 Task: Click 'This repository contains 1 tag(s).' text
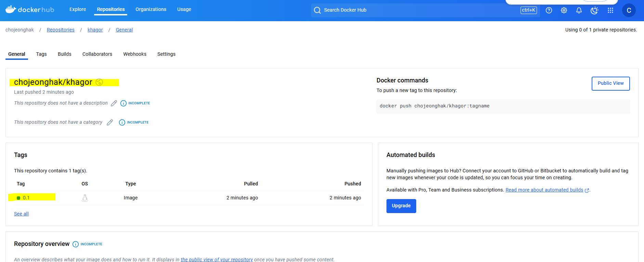click(x=51, y=171)
